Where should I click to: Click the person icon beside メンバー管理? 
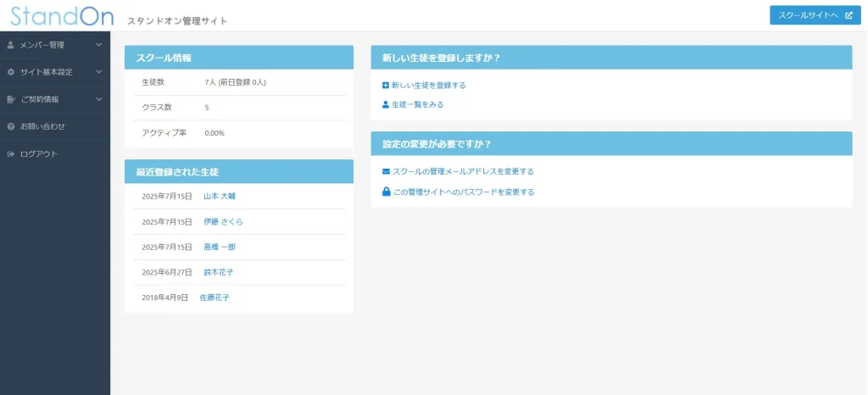coord(10,45)
